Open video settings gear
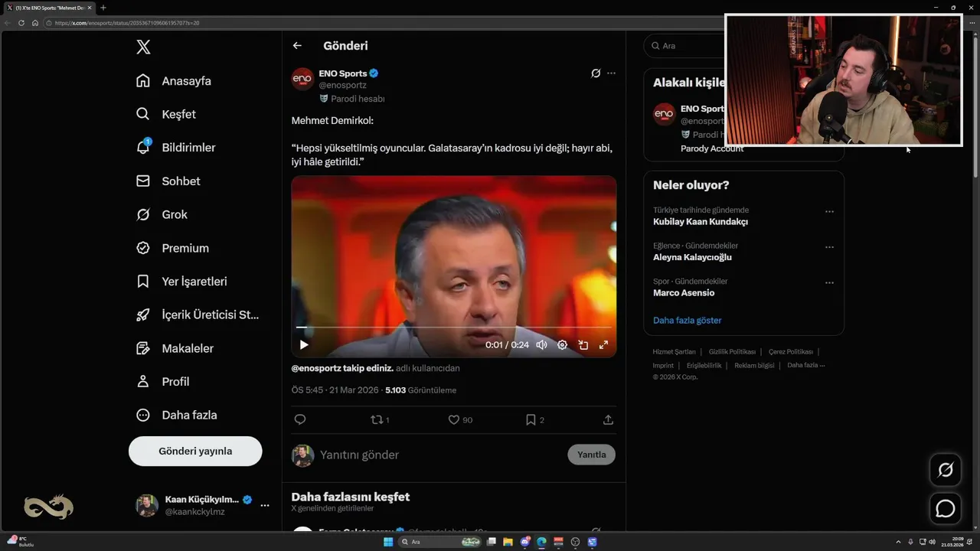The width and height of the screenshot is (980, 551). [x=562, y=345]
